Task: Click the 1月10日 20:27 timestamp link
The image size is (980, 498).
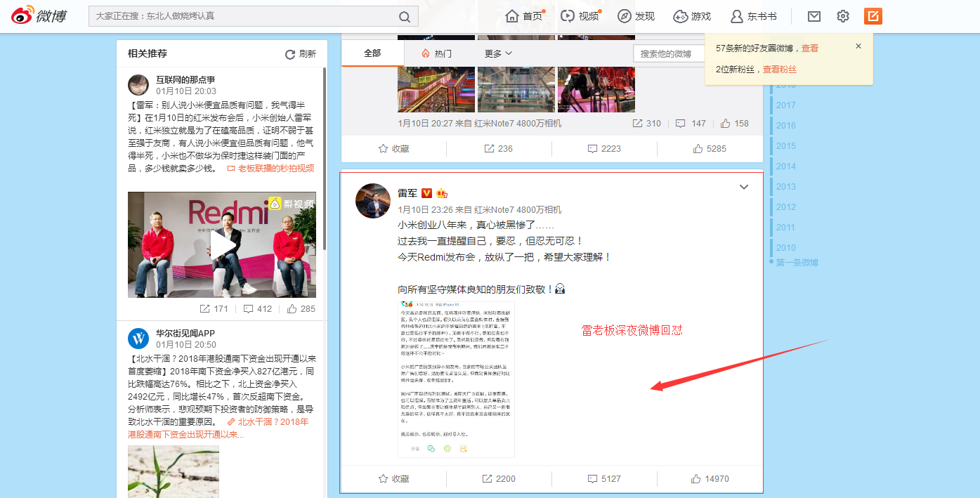Action: [426, 124]
